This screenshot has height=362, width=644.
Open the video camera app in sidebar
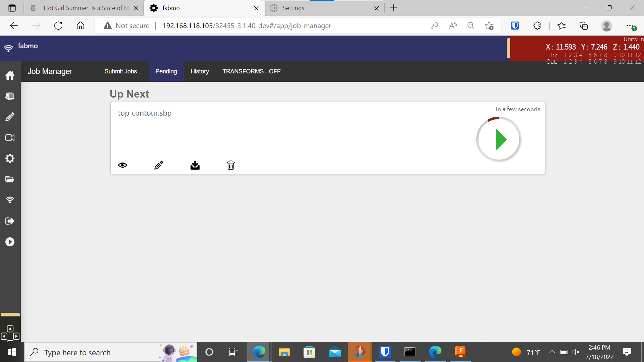[10, 138]
